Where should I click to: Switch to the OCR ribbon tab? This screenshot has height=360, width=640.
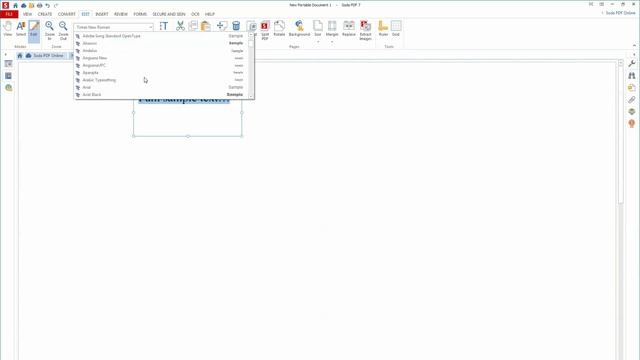tap(195, 14)
